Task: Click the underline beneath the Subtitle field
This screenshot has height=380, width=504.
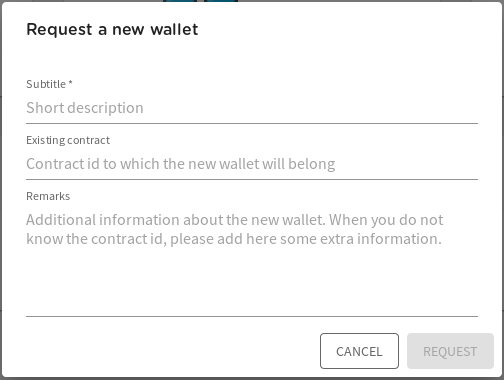Action: point(252,123)
